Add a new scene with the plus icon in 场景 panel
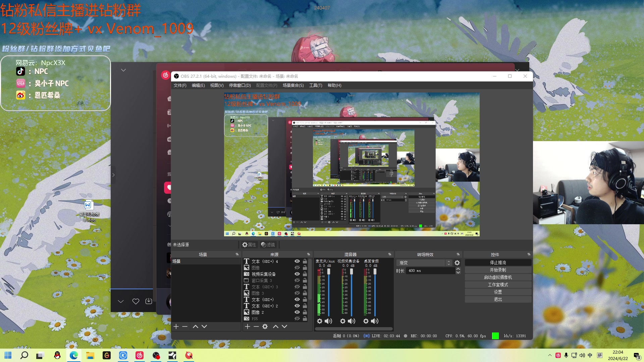Viewport: 644px width, 362px height. [x=176, y=326]
